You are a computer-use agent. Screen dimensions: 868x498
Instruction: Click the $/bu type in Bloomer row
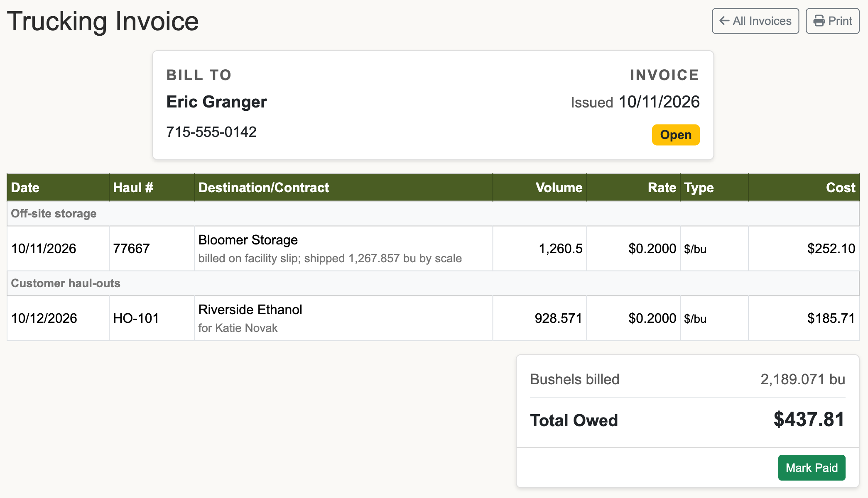pos(695,249)
